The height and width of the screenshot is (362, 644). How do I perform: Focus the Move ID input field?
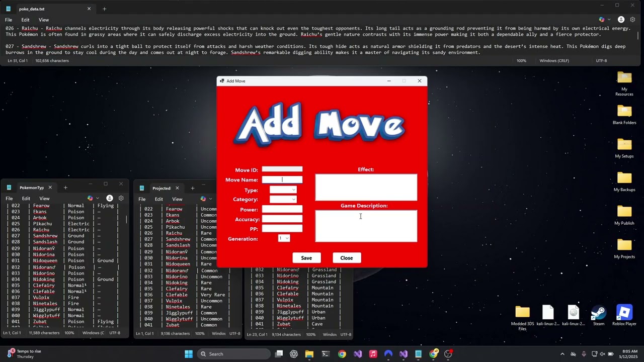pyautogui.click(x=282, y=169)
